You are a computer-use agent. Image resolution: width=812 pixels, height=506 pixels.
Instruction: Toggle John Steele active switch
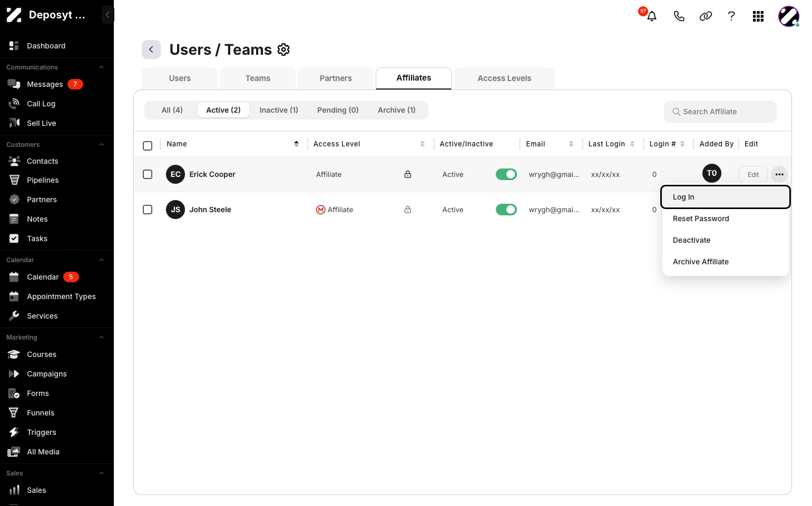click(x=506, y=210)
